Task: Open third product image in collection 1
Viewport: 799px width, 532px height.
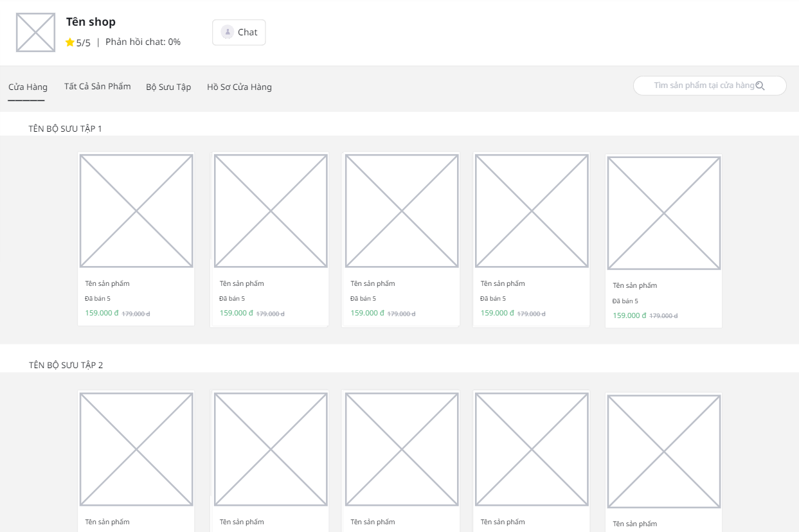Action: (x=402, y=211)
